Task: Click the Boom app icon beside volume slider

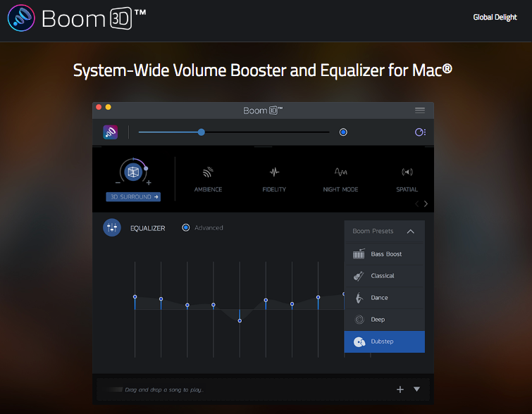Action: (x=110, y=132)
